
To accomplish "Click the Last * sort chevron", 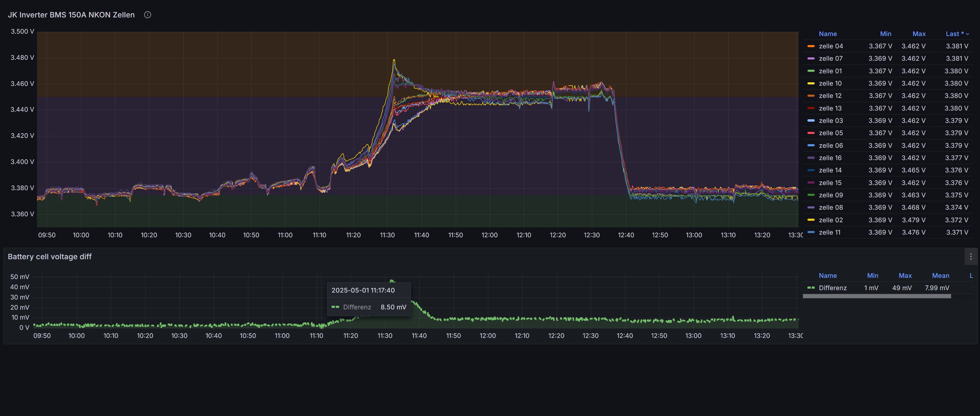I will coord(967,34).
